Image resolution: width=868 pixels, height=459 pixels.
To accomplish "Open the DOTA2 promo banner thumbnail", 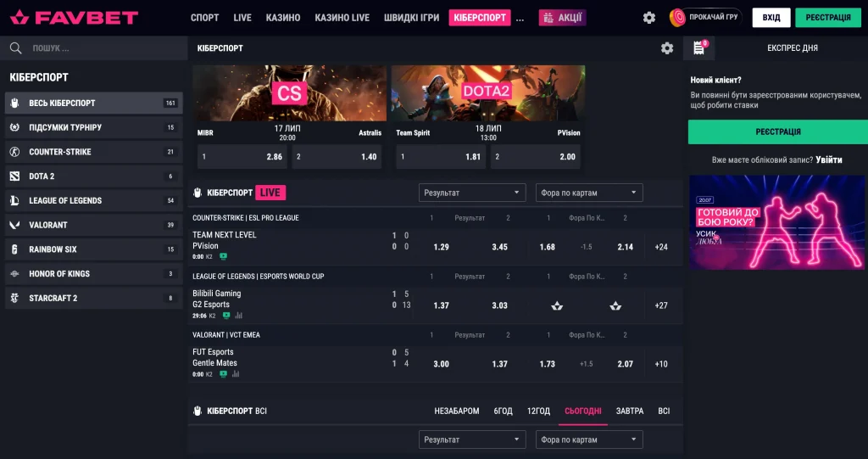I will (x=488, y=93).
